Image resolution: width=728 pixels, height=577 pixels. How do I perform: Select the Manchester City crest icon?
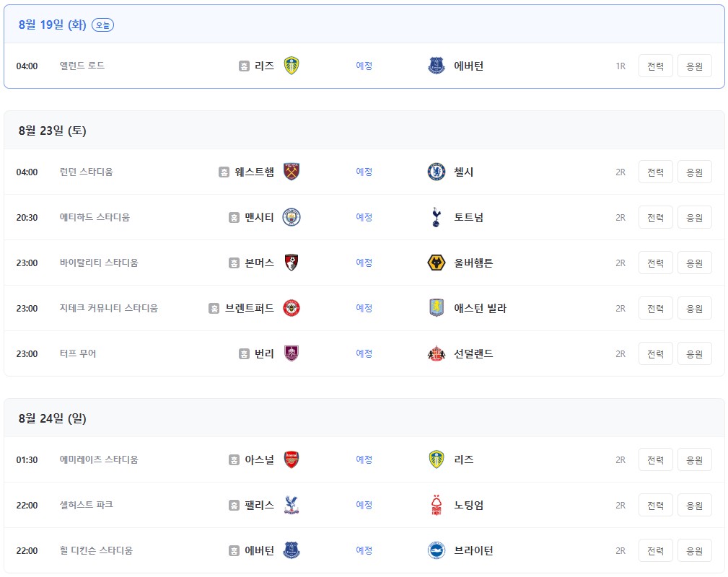[x=291, y=217]
